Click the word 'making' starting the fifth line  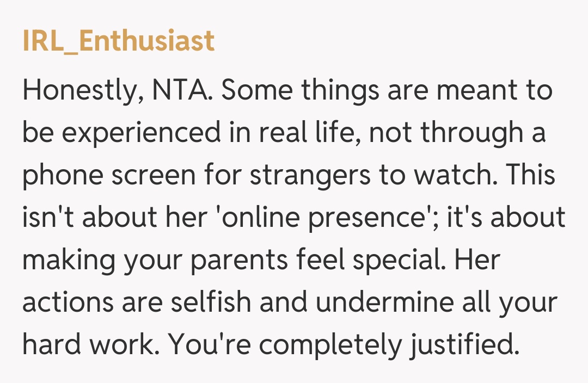[68, 261]
